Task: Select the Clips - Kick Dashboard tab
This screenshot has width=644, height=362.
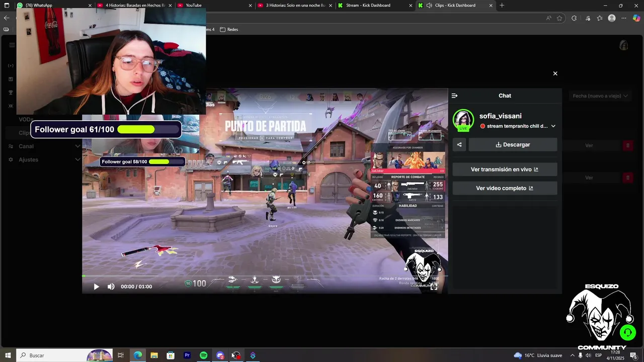Action: coord(455,6)
